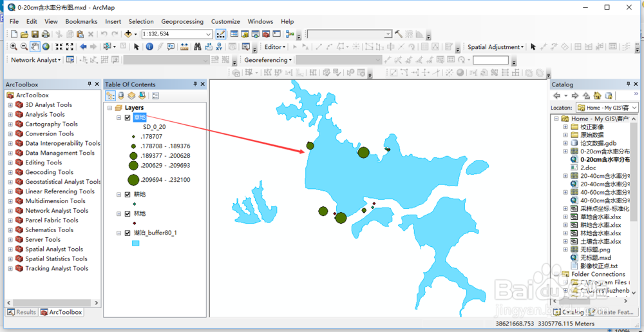Open the map scale dropdown
The height and width of the screenshot is (332, 644).
(209, 34)
